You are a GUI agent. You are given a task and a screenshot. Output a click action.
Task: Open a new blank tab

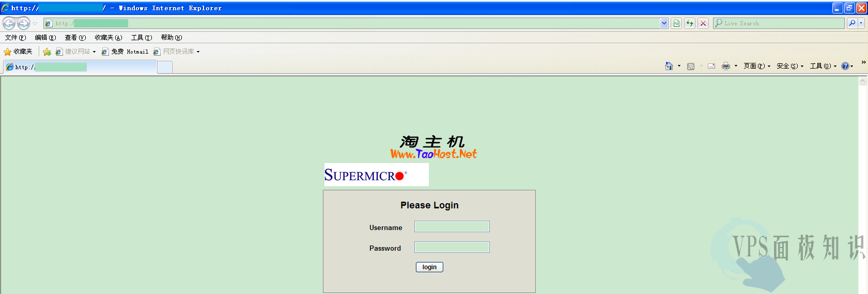pos(165,68)
